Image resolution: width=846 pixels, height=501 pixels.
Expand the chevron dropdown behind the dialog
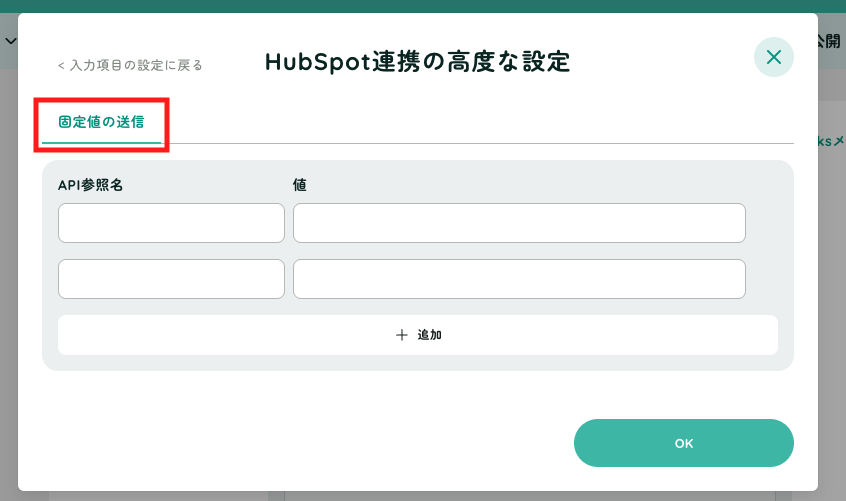coord(10,41)
